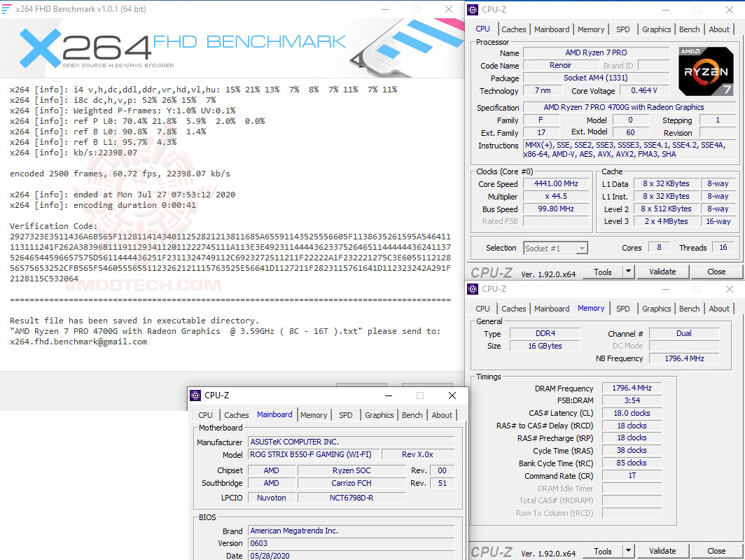Open the Bench tab in the top CPU-Z window
This screenshot has height=560, width=745.
[689, 29]
